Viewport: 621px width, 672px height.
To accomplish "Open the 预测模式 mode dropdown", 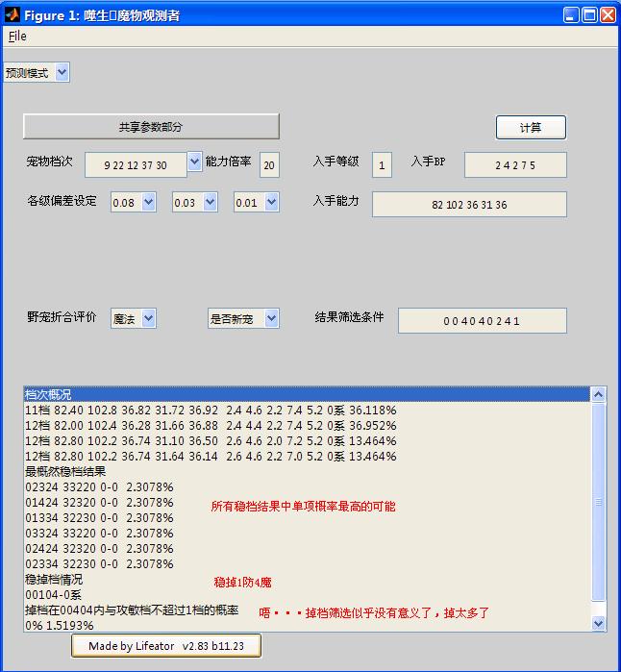I will coord(37,72).
